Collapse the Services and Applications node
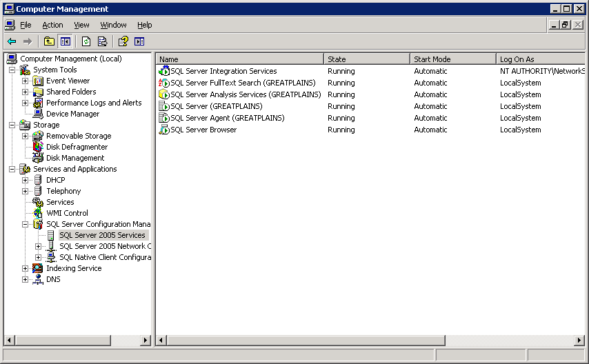 pyautogui.click(x=12, y=169)
